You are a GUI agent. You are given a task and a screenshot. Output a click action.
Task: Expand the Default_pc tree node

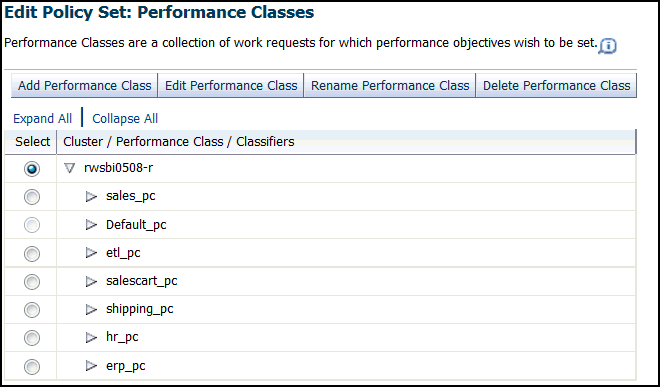91,224
